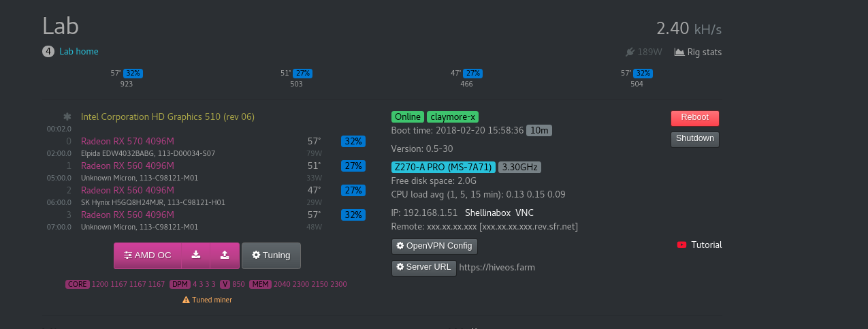Click the worker count badge showing 4
The width and height of the screenshot is (868, 329).
pyautogui.click(x=48, y=51)
